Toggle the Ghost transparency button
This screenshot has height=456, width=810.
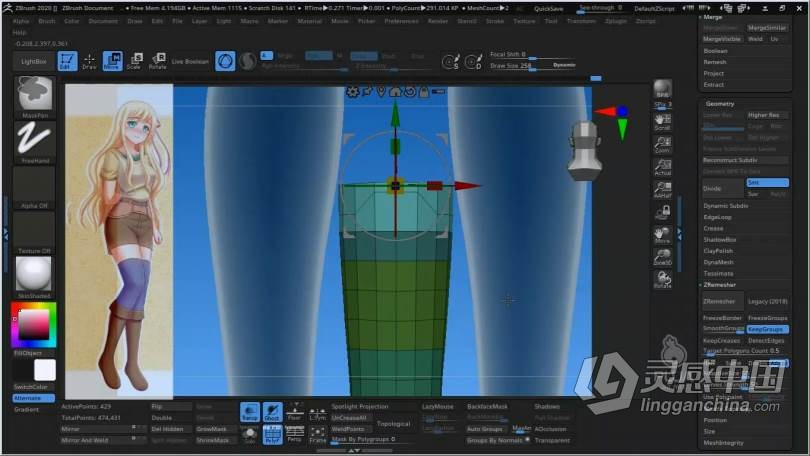272,412
